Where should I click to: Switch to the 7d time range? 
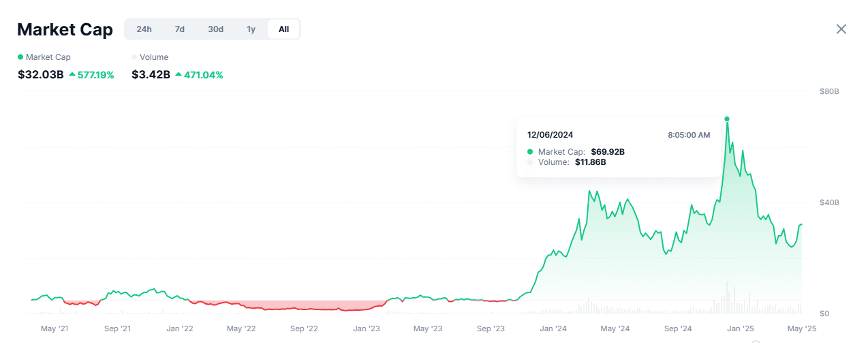[x=180, y=29]
